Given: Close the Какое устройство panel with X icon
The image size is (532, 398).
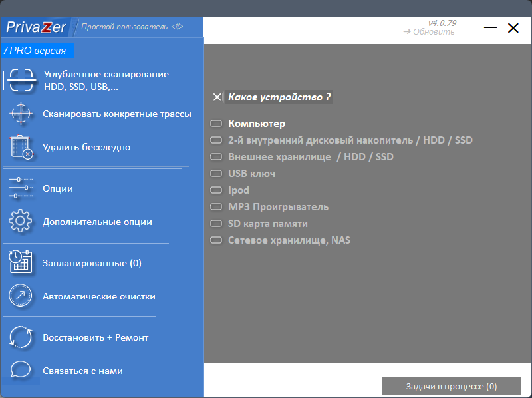Looking at the screenshot, I should tap(218, 97).
